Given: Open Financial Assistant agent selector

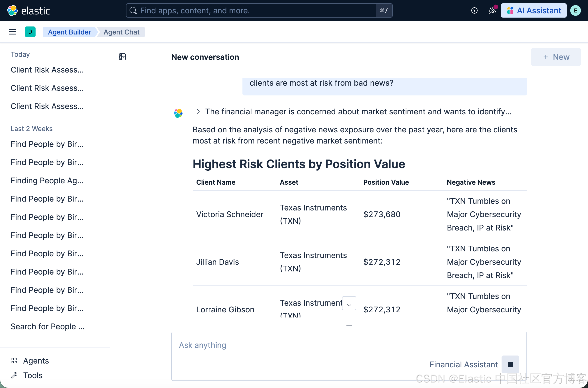Looking at the screenshot, I should 463,364.
